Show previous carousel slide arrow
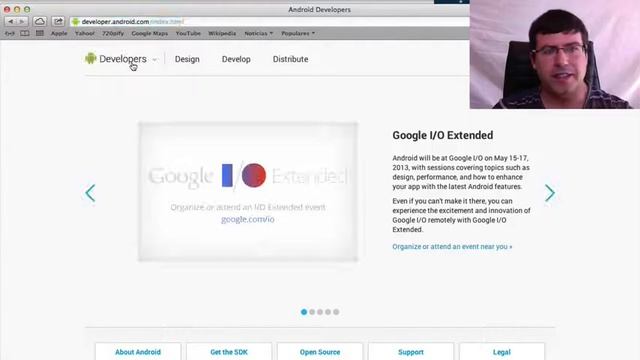640x360 pixels. (90, 193)
